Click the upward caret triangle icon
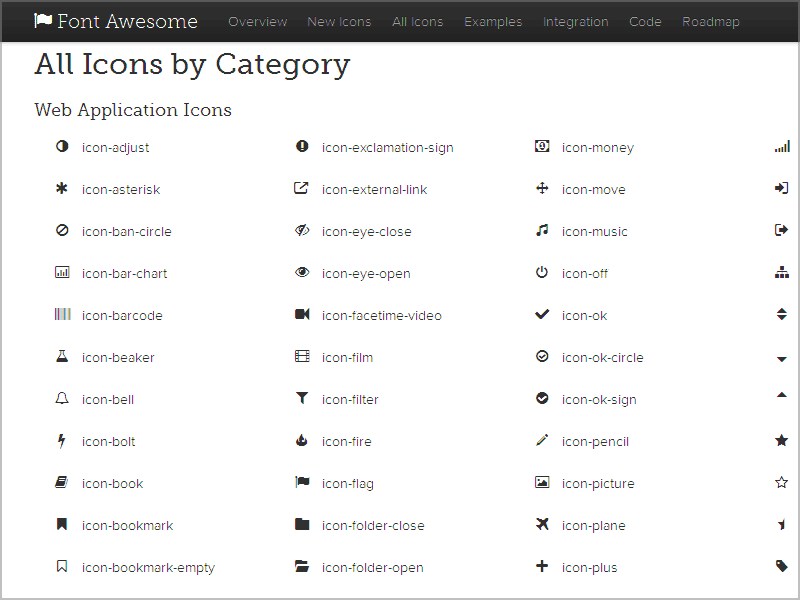Viewport: 800px width, 600px height. [782, 394]
